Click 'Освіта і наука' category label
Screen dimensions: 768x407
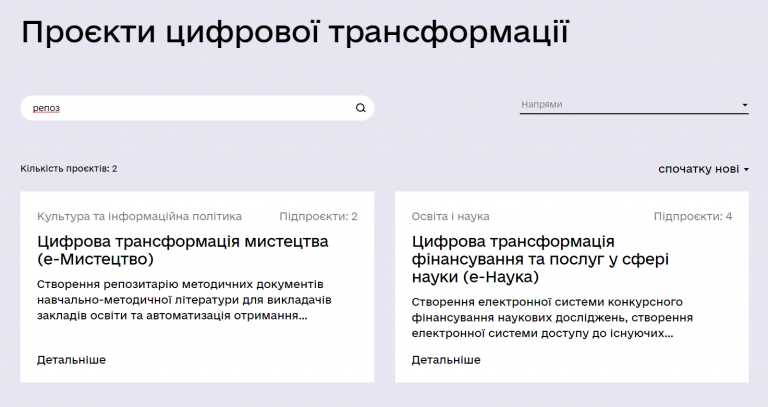click(x=450, y=216)
